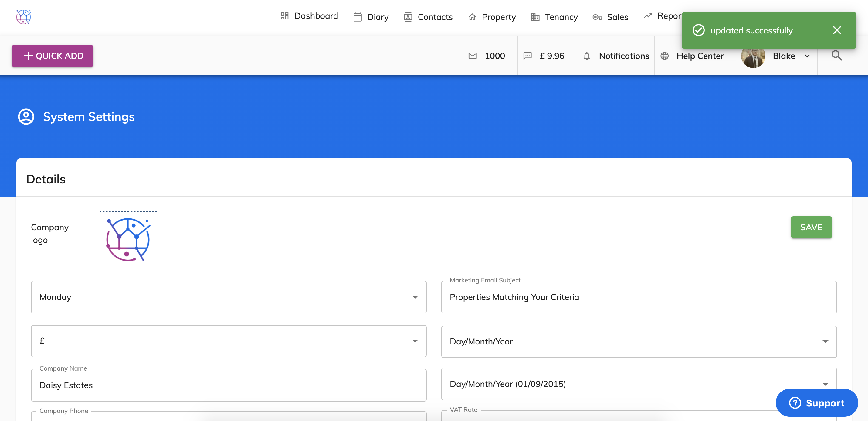Image resolution: width=868 pixels, height=421 pixels.
Task: Click the Notifications bell icon
Action: 587,56
